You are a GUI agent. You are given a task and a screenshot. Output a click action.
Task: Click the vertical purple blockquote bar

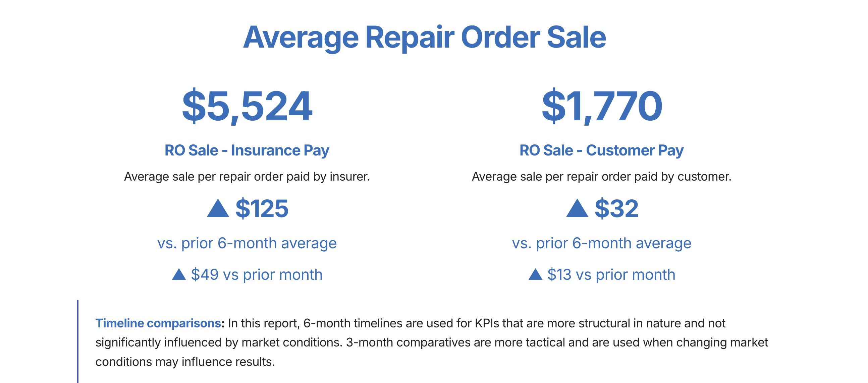(x=78, y=341)
